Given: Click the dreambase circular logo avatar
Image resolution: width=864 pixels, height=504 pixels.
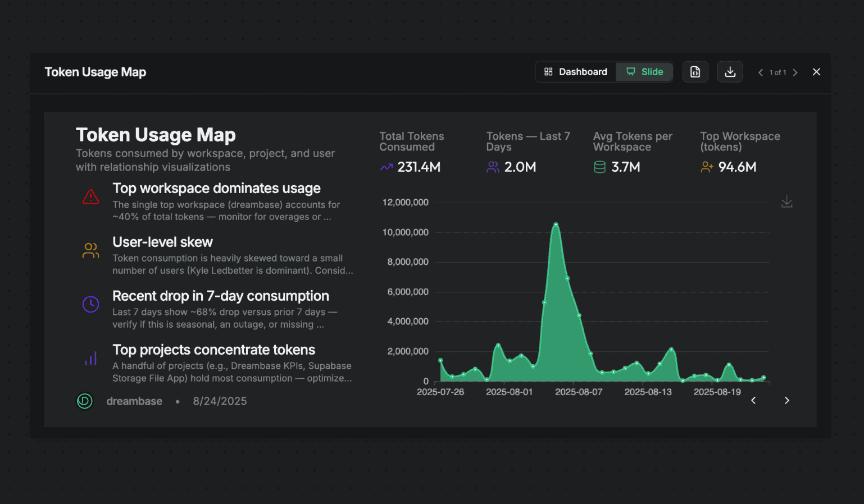Looking at the screenshot, I should coord(84,401).
